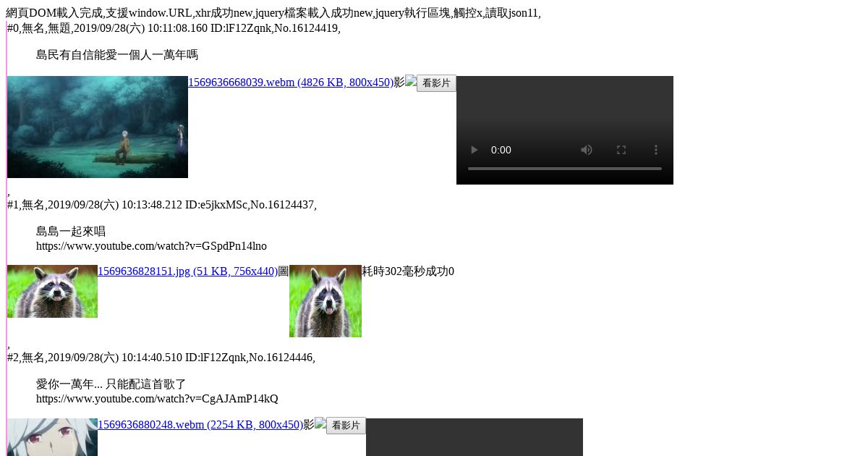Open wide raccoon thumbnail image
Viewport: 868px width, 456px height.
point(52,291)
